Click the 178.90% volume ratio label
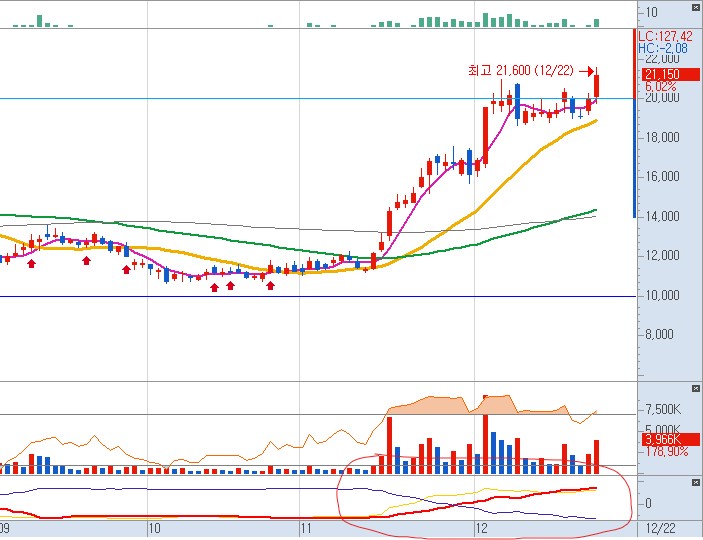703x540 pixels. 667,451
